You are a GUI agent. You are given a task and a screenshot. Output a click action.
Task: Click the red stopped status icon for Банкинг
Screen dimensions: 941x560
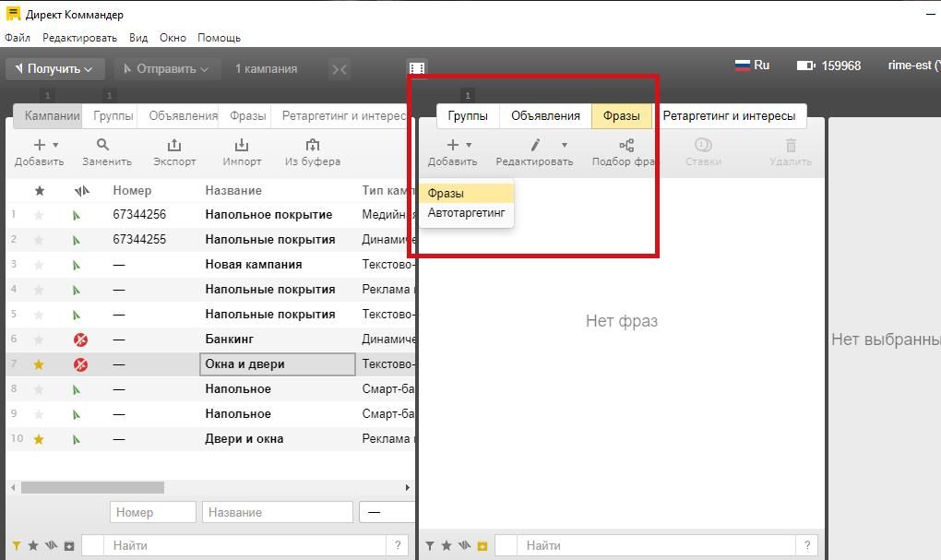click(x=80, y=340)
